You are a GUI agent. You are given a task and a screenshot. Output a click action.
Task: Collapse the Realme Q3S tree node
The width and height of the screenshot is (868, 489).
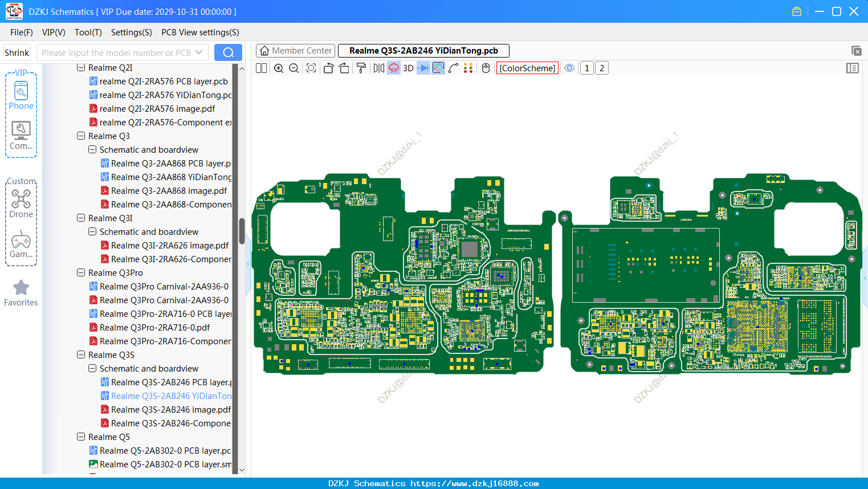tap(81, 355)
